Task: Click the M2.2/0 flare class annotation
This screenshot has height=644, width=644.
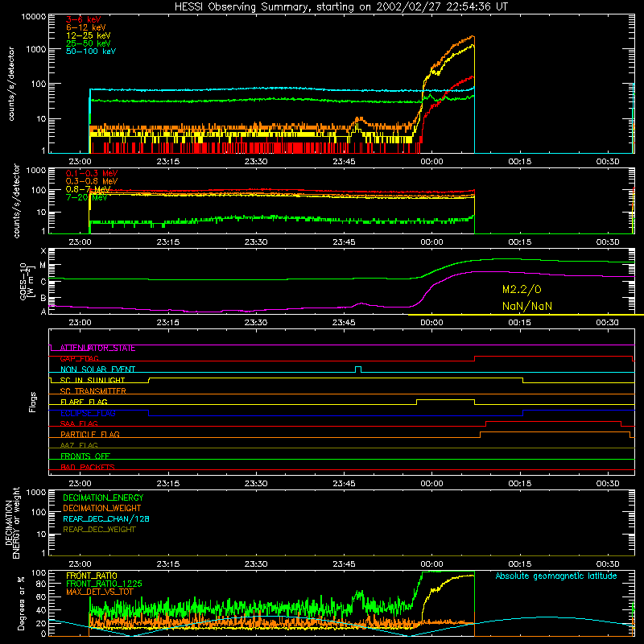Action: coord(522,290)
